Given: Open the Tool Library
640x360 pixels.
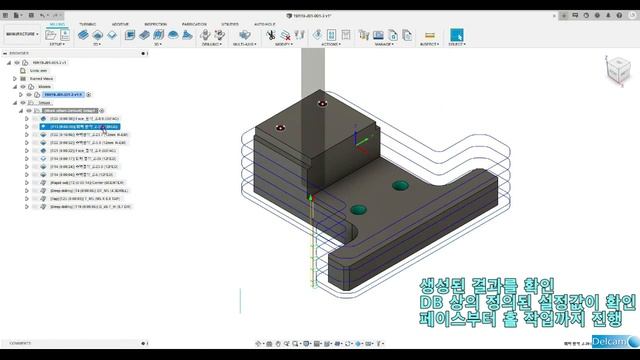Looking at the screenshot, I should click(x=364, y=35).
